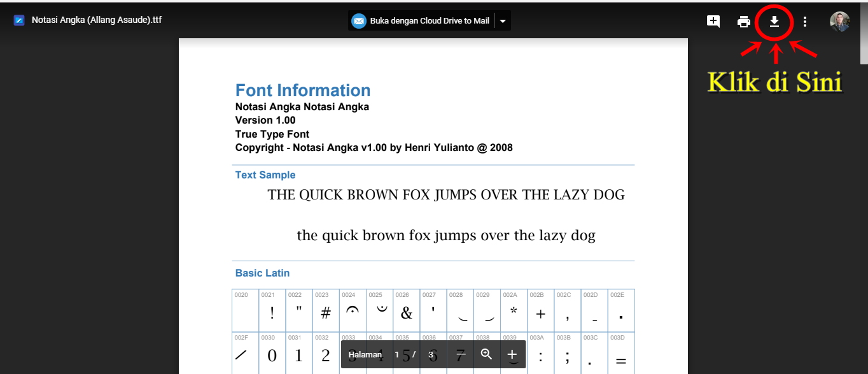Open the three-dot more actions menu
The width and height of the screenshot is (868, 374).
tap(805, 22)
